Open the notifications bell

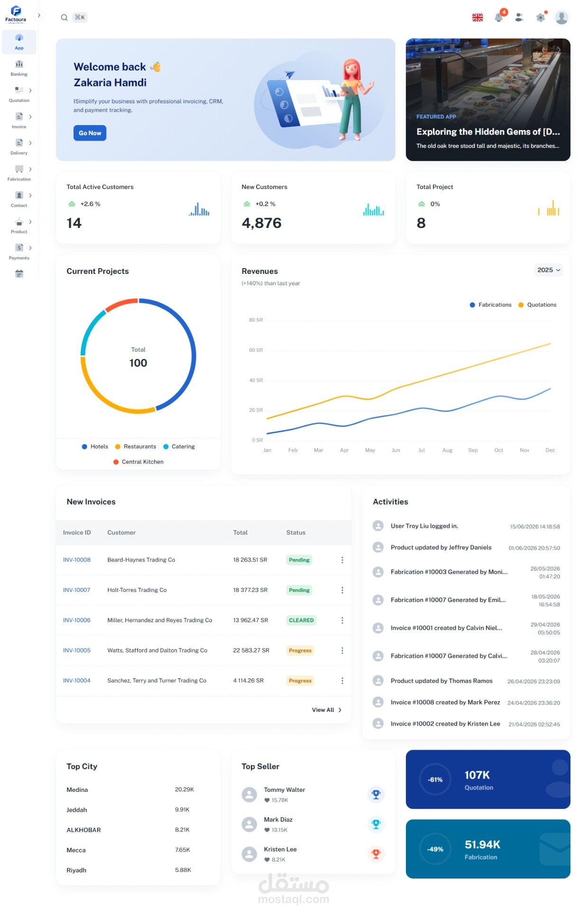coord(499,17)
